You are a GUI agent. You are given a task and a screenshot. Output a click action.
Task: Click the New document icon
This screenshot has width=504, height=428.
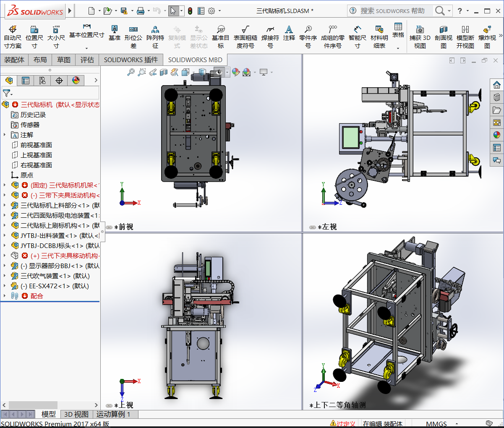91,11
